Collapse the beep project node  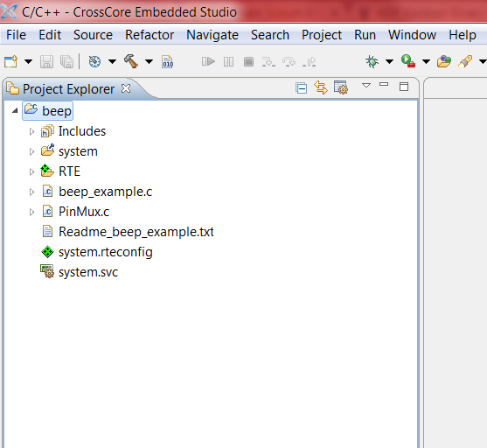(x=15, y=110)
